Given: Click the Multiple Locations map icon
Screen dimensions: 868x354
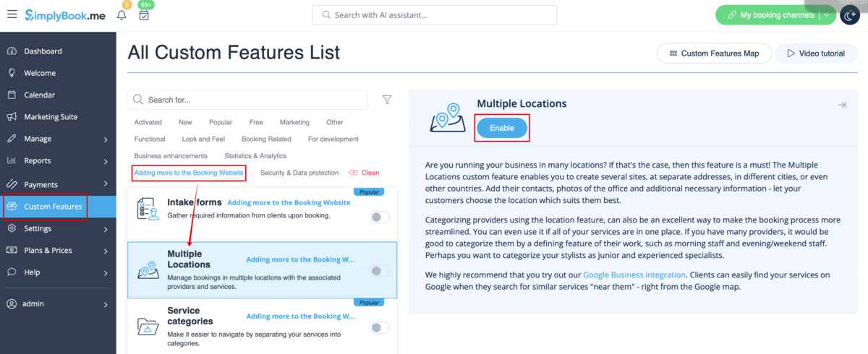Looking at the screenshot, I should tap(448, 118).
